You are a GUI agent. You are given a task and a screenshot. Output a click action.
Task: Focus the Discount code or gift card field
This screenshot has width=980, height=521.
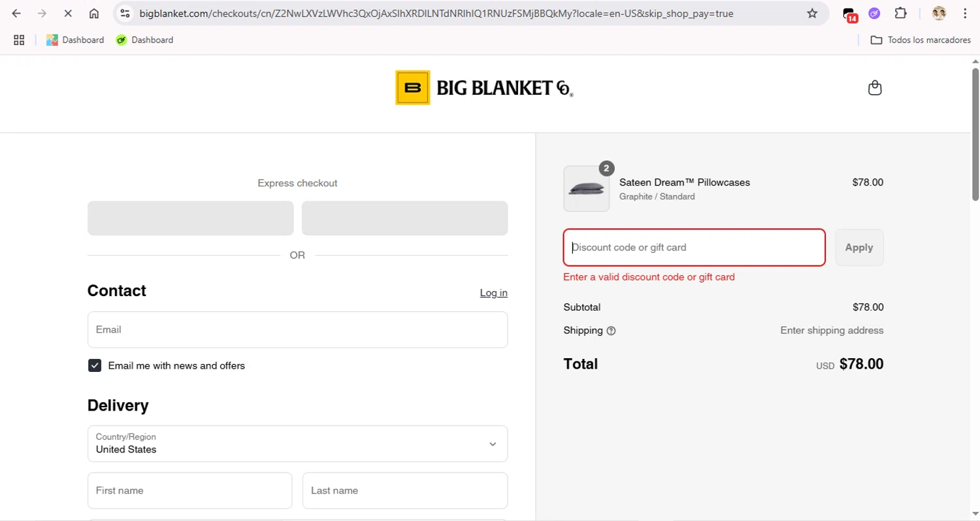pos(694,247)
